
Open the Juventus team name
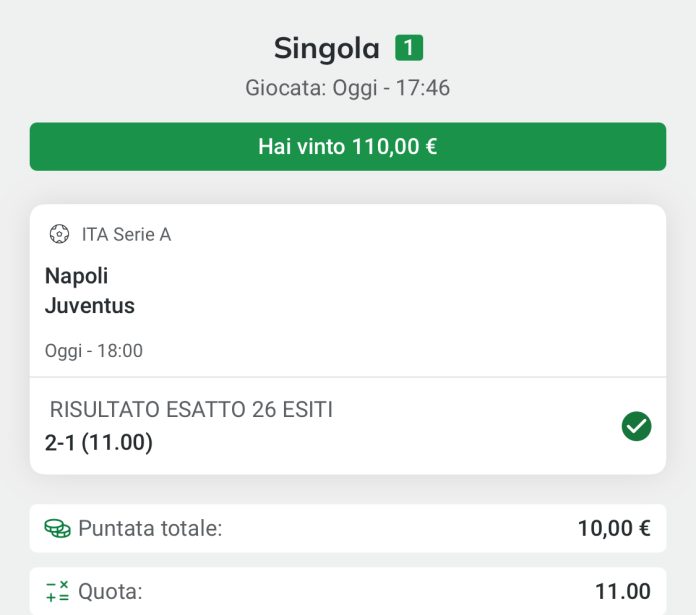pos(90,305)
